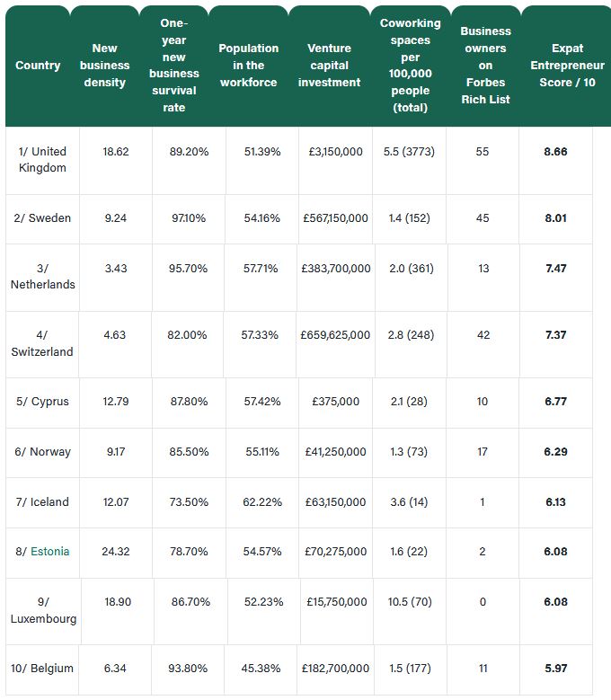Select the New business density header
The height and width of the screenshot is (700, 611).
(x=105, y=66)
